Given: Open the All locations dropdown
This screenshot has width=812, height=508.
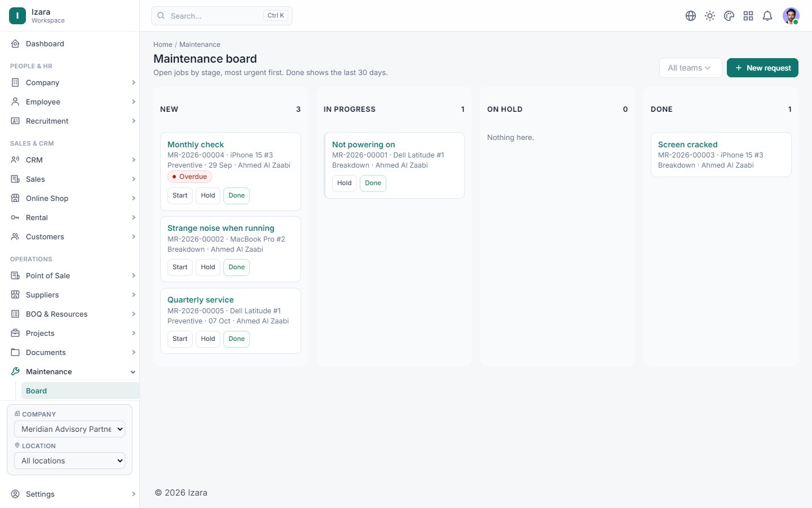Looking at the screenshot, I should (x=69, y=461).
